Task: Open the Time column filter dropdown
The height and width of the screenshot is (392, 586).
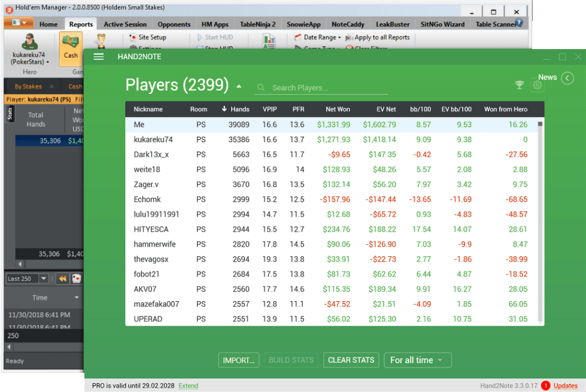Action: pos(77,297)
